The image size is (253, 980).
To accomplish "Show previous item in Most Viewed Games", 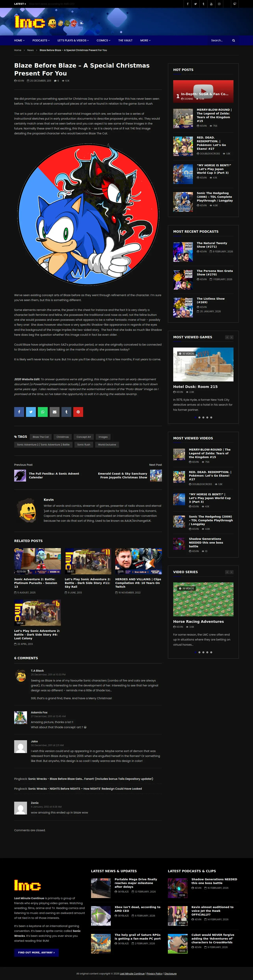I will [x=227, y=337].
